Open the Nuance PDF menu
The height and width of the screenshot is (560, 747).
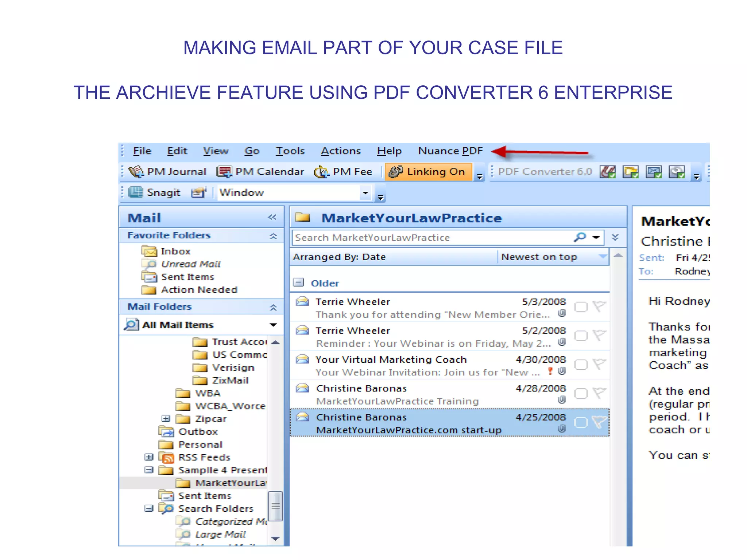point(450,151)
